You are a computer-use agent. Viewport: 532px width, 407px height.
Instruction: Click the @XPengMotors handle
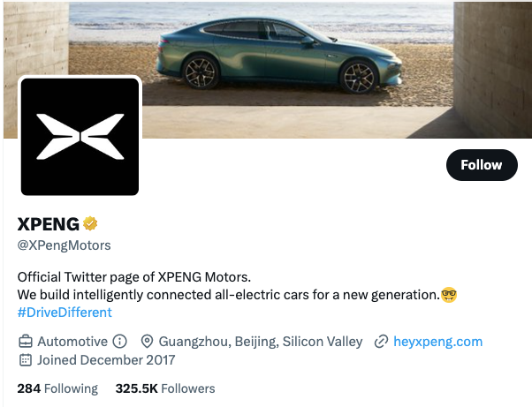point(65,245)
